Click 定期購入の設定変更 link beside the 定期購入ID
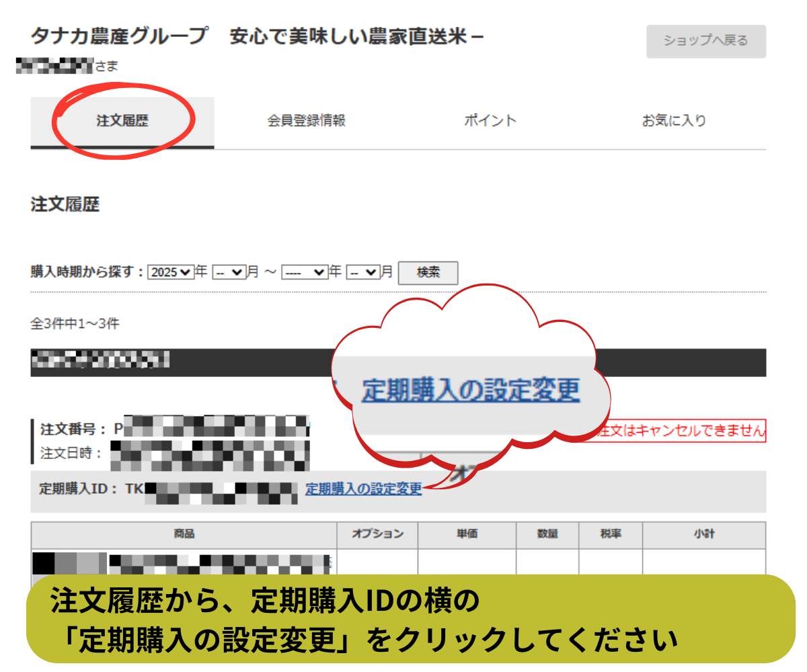 tap(363, 489)
